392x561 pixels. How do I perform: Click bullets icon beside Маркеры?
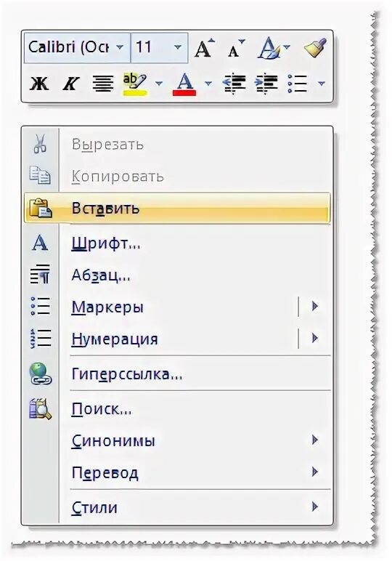pos(40,306)
